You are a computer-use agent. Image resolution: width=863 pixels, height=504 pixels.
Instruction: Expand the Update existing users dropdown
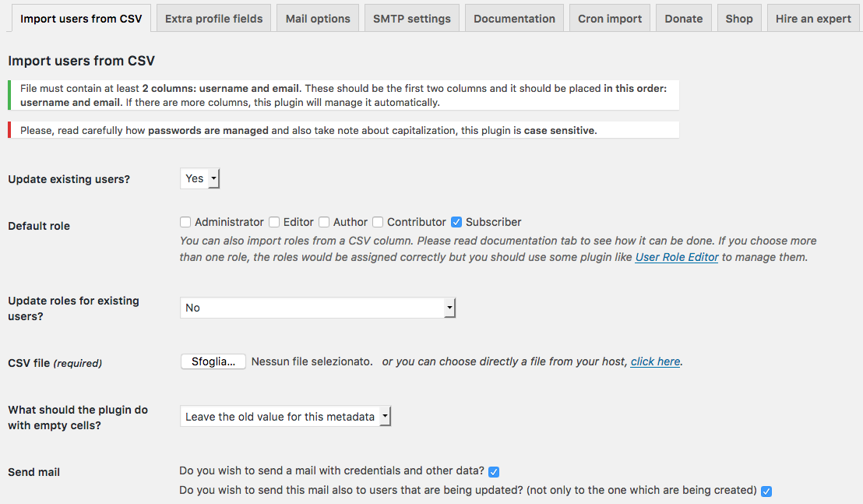200,179
